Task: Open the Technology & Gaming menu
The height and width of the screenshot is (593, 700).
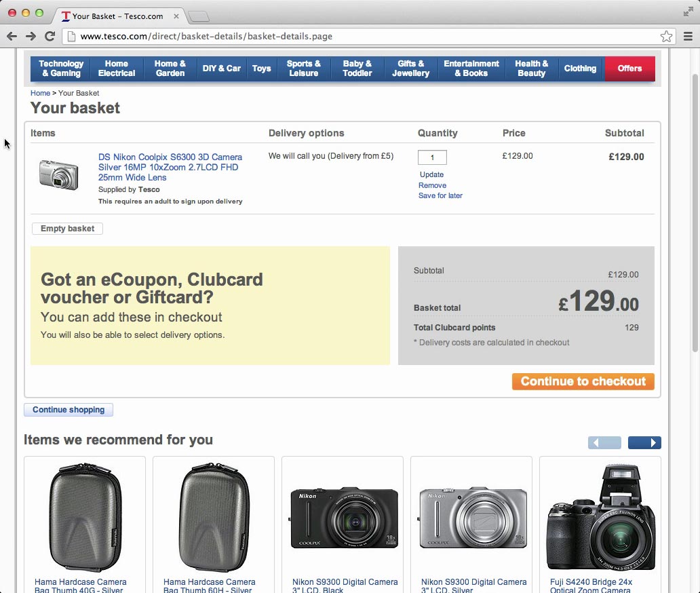Action: [61, 69]
